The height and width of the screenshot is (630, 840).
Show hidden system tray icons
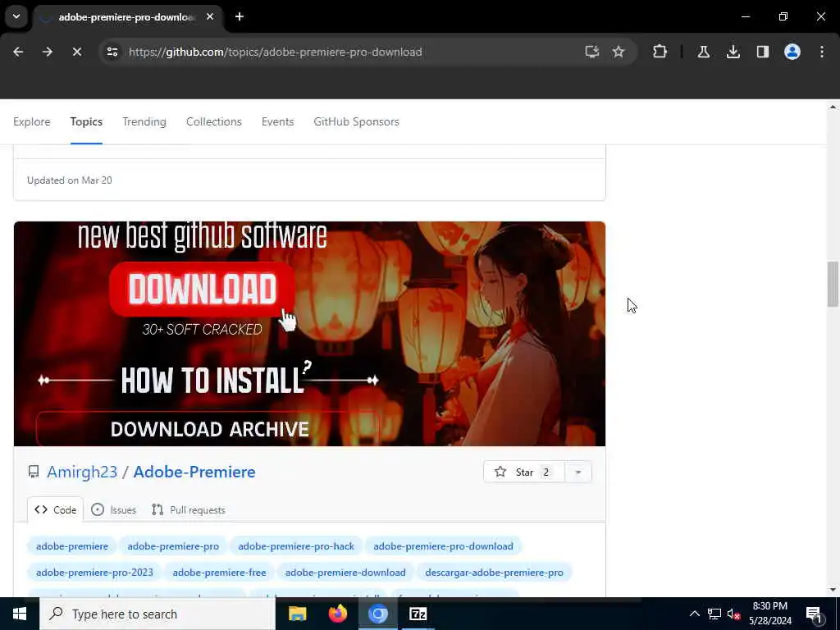pos(694,614)
